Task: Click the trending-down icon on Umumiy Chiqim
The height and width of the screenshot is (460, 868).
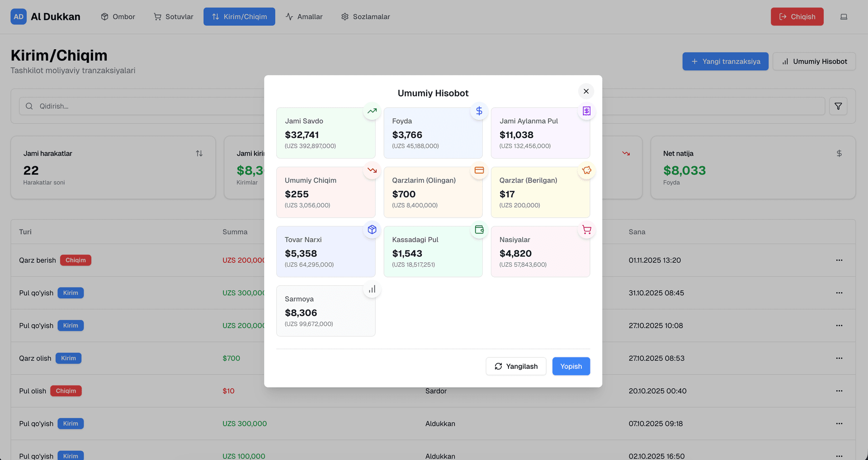Action: click(x=372, y=170)
